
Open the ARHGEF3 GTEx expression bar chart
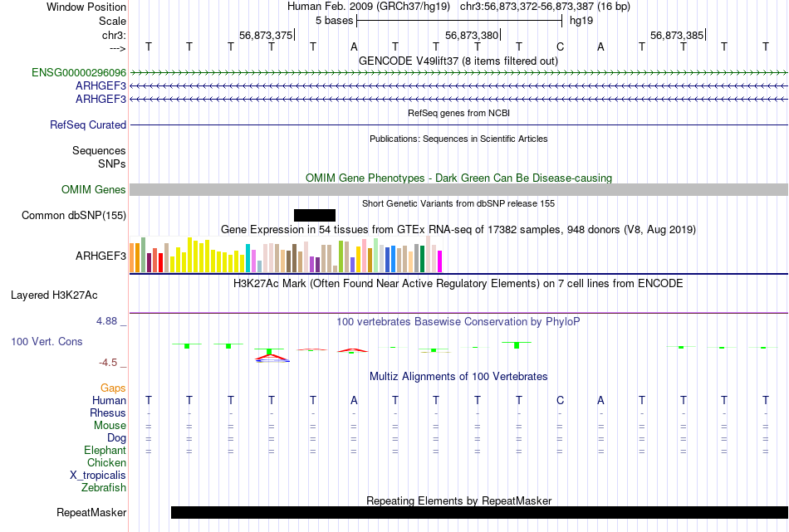pyautogui.click(x=286, y=255)
